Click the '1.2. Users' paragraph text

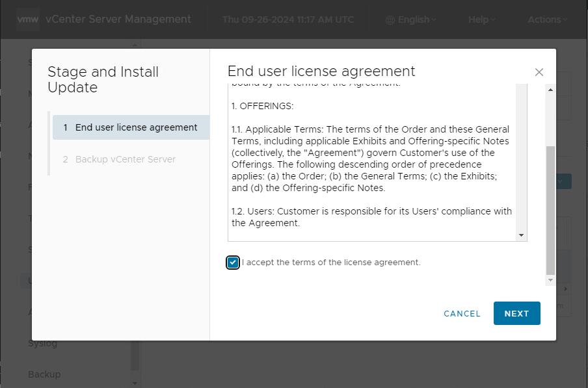371,217
